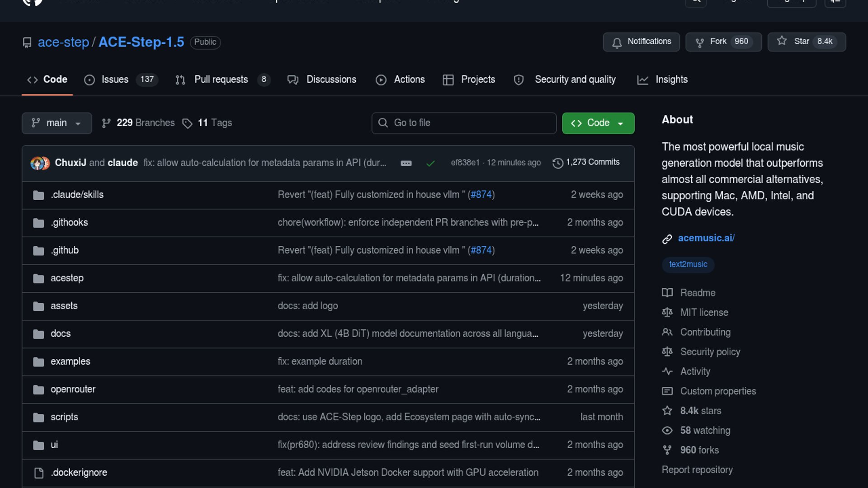Open the acestep folder icon
Image resolution: width=868 pixels, height=488 pixels.
[38, 278]
